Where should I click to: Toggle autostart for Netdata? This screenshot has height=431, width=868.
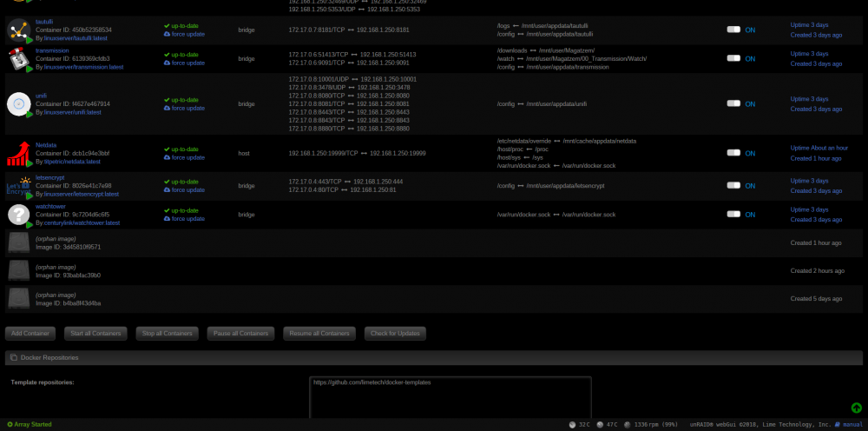(733, 153)
